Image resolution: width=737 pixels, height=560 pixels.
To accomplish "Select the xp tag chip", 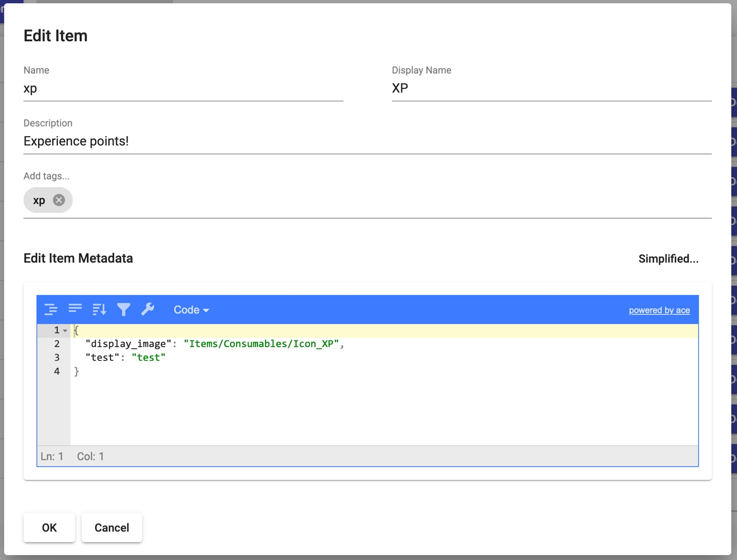I will [x=39, y=200].
